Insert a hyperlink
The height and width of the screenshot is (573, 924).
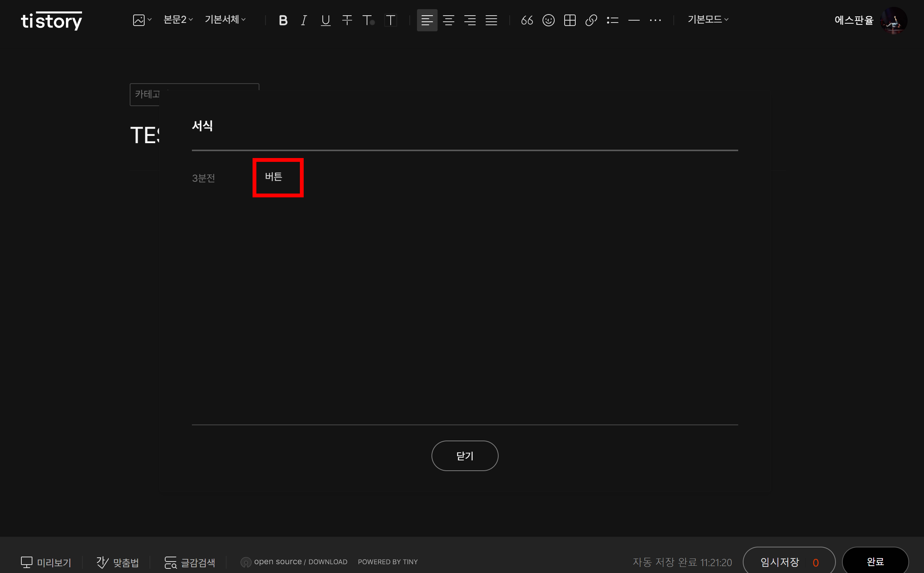coord(591,20)
